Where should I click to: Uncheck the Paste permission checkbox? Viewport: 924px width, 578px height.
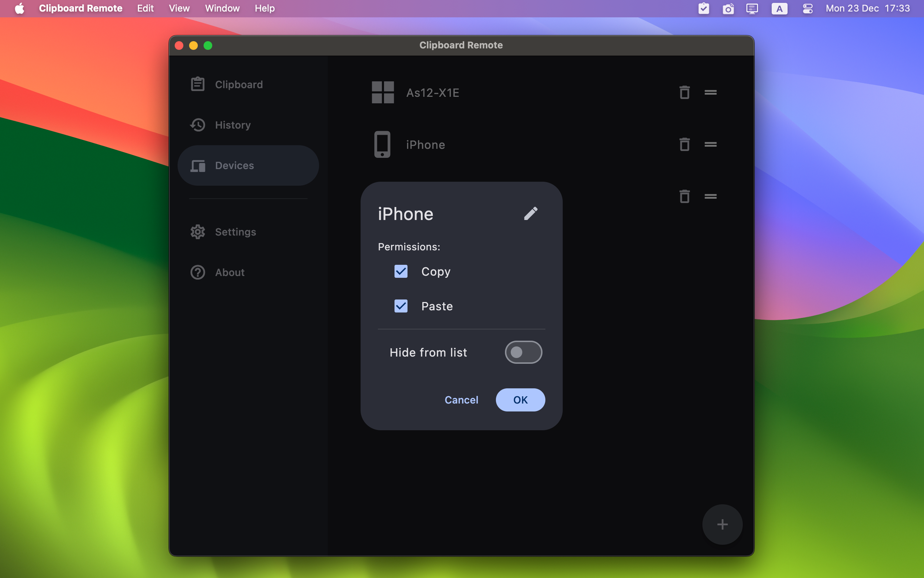pos(401,306)
